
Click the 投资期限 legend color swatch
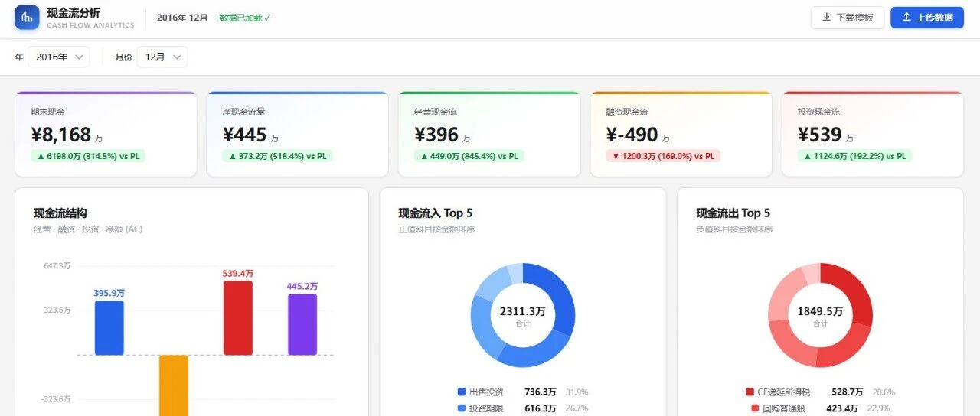pos(461,408)
